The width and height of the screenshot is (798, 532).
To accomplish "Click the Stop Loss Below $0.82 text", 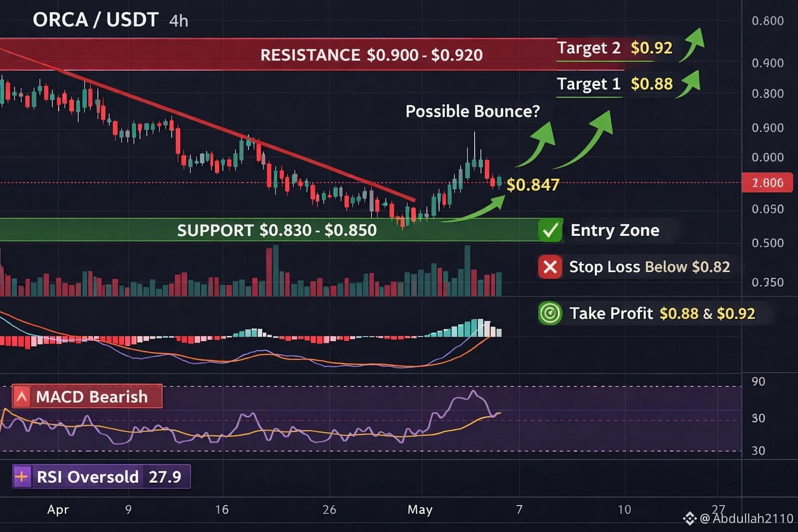I will pyautogui.click(x=650, y=267).
